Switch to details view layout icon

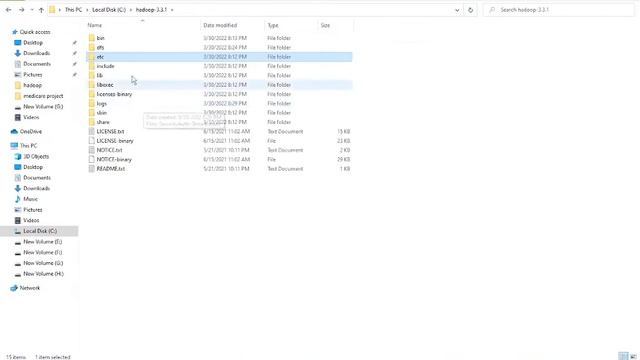click(623, 356)
